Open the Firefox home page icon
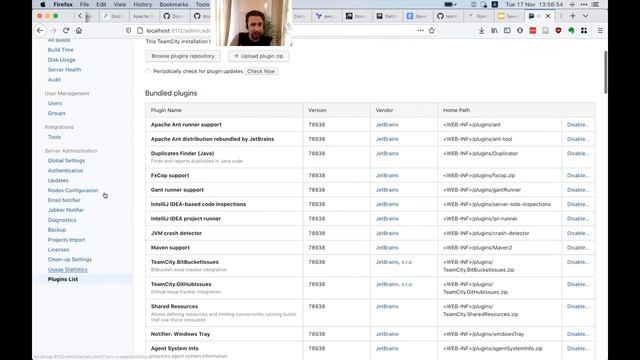640x360 pixels. click(79, 30)
